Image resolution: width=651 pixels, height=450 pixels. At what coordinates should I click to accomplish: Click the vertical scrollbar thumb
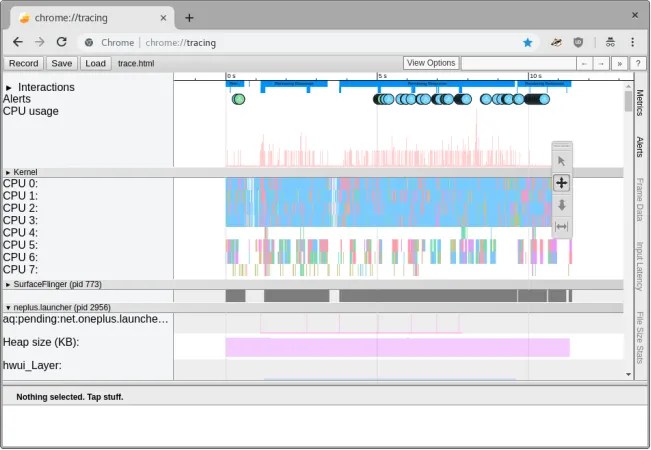tap(629, 101)
